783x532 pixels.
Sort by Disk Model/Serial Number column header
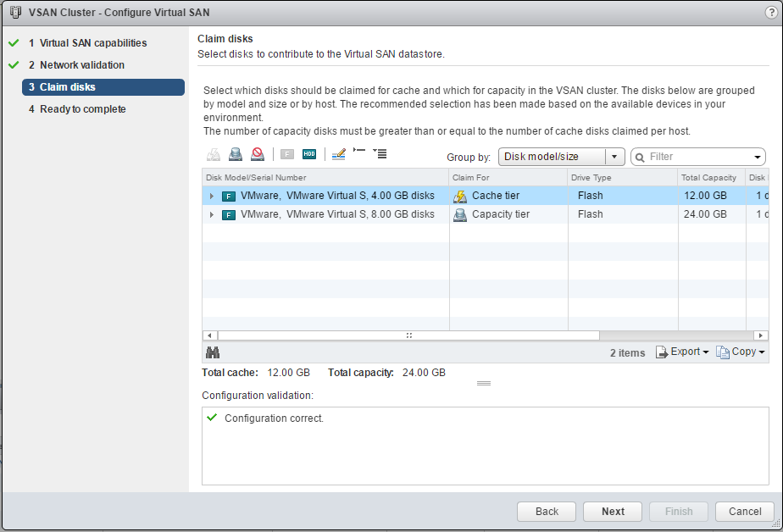point(325,178)
